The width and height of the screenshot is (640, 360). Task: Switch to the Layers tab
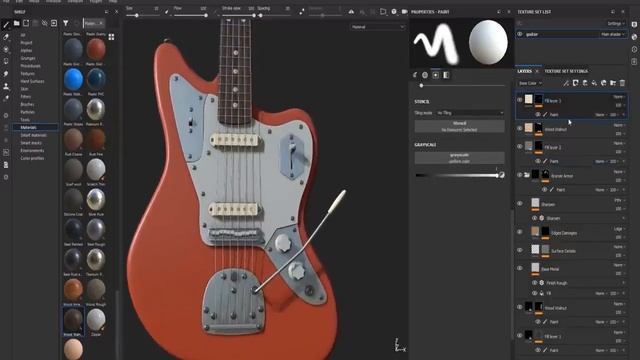point(524,71)
